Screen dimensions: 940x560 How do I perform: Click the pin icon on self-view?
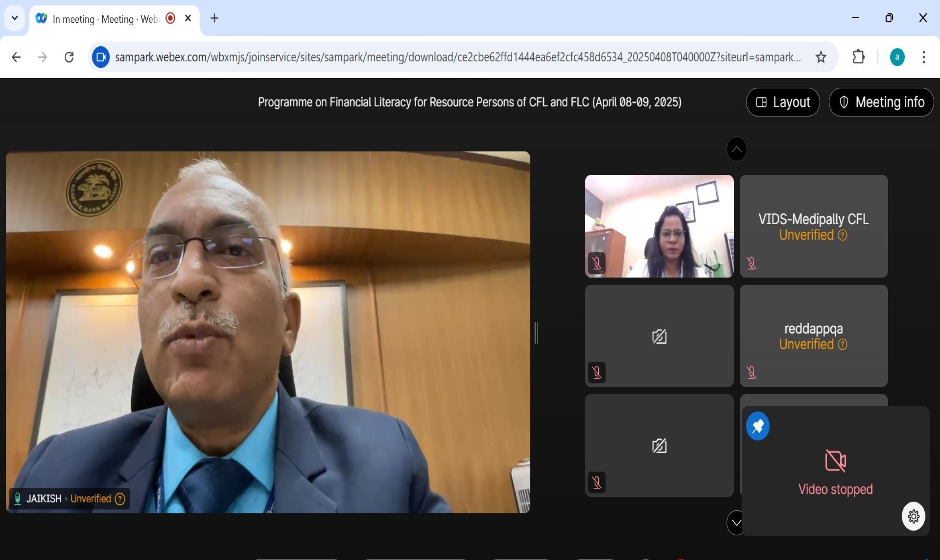tap(758, 426)
